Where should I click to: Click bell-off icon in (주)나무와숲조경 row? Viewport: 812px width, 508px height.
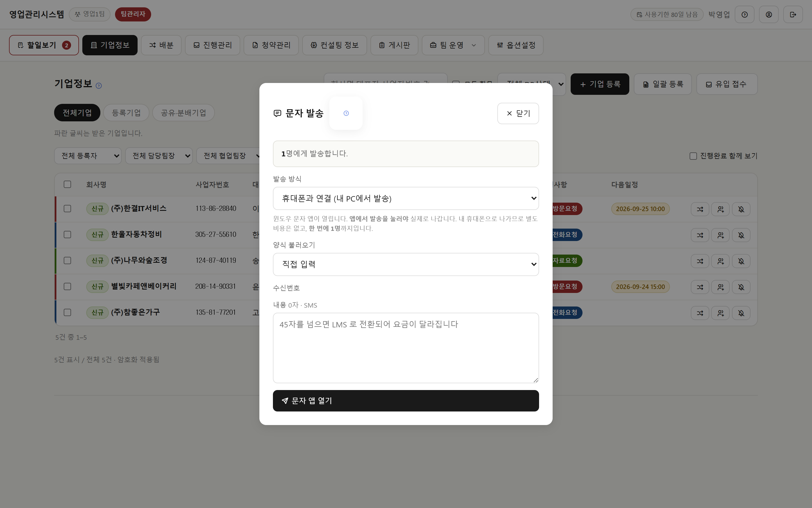(741, 261)
